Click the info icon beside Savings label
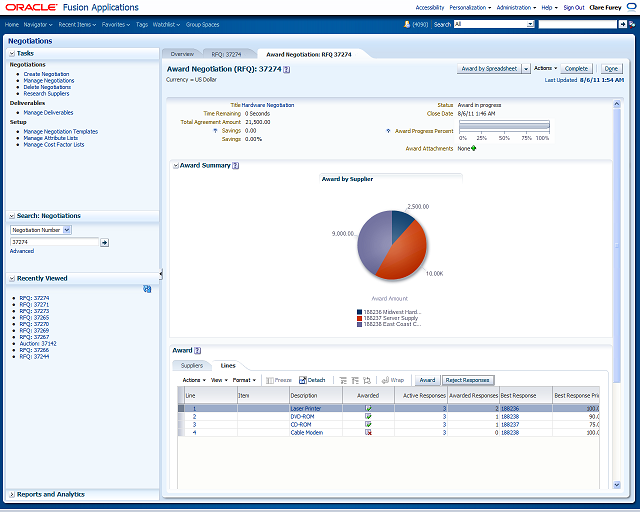Screen dimensions: 640x512 point(216,131)
